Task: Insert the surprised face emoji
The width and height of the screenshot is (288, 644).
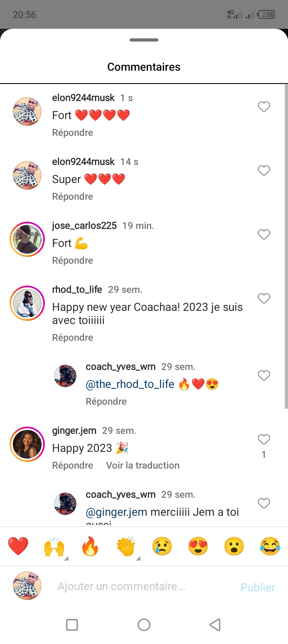Action: click(234, 546)
